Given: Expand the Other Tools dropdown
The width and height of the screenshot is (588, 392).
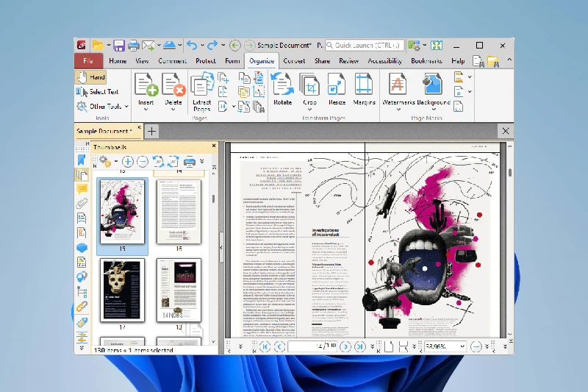Looking at the screenshot, I should (126, 107).
